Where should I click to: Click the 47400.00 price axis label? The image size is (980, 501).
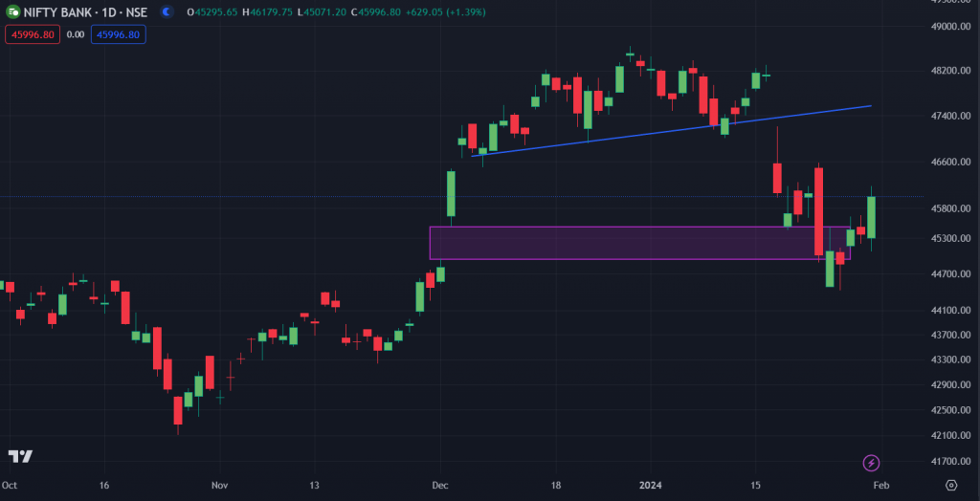(950, 117)
